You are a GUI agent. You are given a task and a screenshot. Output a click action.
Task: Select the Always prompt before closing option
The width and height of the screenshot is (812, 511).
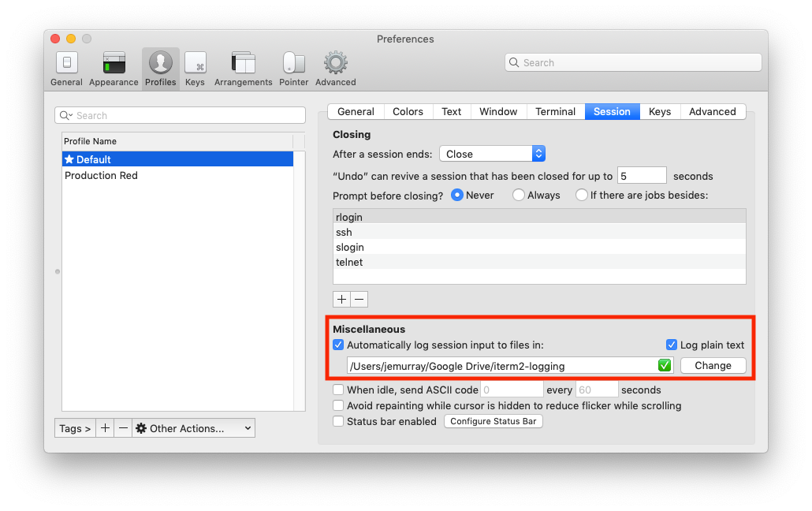(x=519, y=195)
